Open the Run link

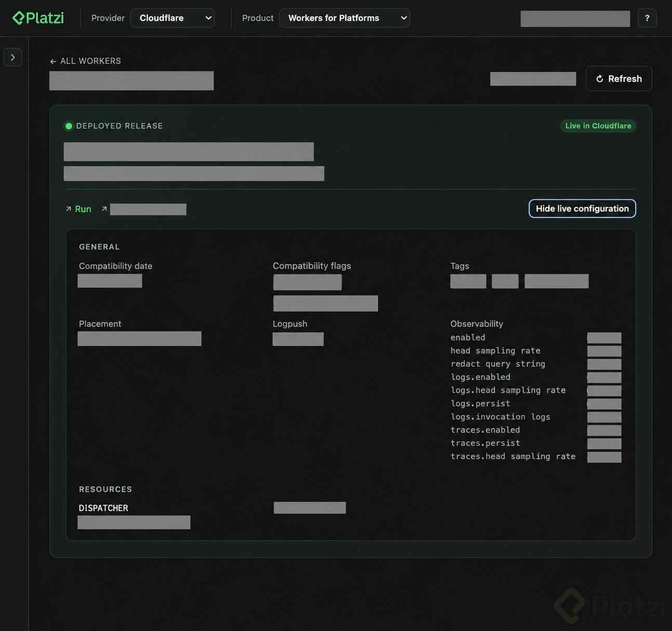tap(78, 209)
